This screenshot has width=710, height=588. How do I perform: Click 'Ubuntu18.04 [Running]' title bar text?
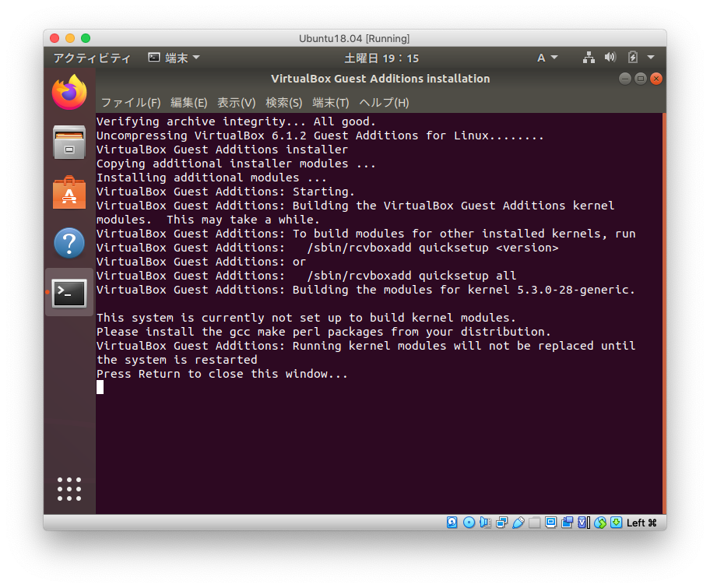[354, 38]
